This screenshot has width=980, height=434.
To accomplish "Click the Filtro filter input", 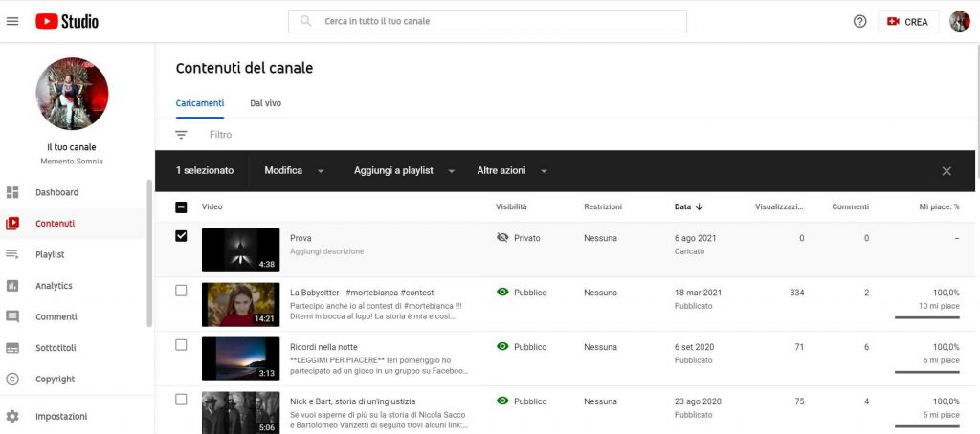I will tap(221, 134).
